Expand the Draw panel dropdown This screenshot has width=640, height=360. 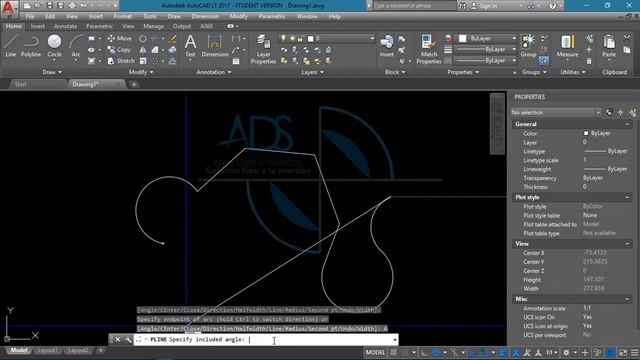click(x=52, y=72)
